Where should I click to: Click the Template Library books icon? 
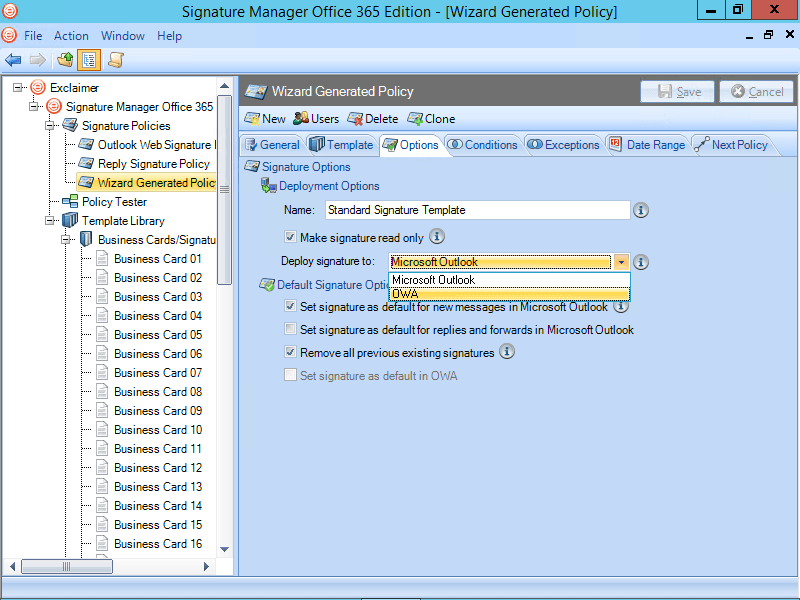[x=70, y=221]
